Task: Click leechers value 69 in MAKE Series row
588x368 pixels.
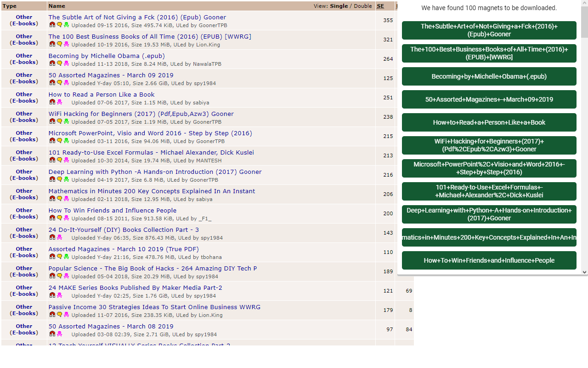Action: tap(409, 291)
